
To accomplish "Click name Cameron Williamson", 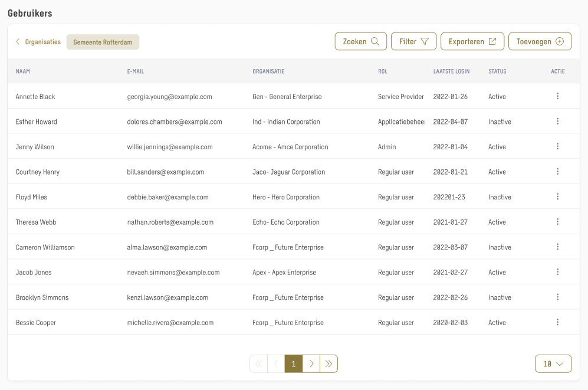I will 45,247.
